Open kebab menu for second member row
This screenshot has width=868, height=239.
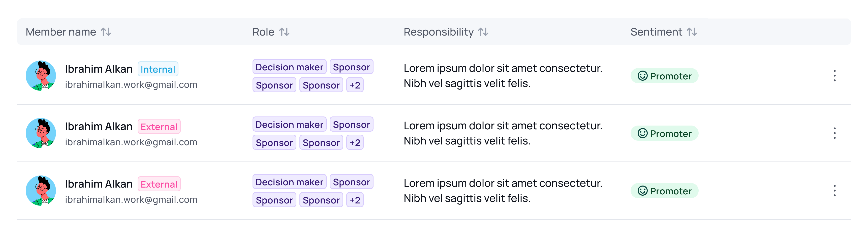[x=834, y=133]
